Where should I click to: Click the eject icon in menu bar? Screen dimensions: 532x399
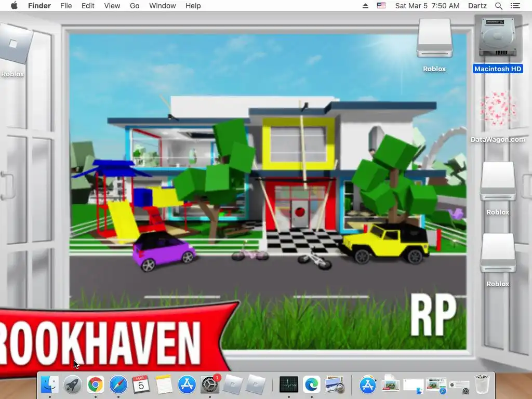tap(365, 6)
